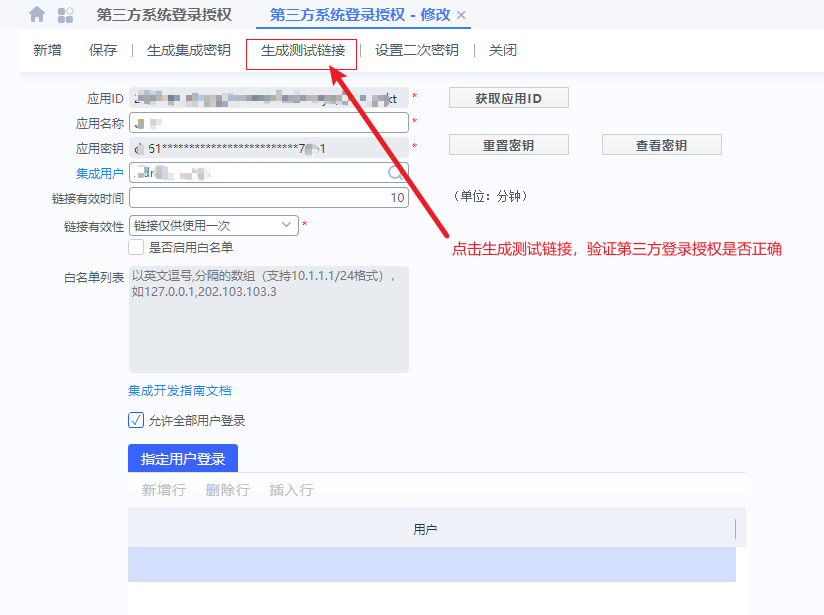
Task: Select the 指定用户登录 tab
Action: (183, 459)
